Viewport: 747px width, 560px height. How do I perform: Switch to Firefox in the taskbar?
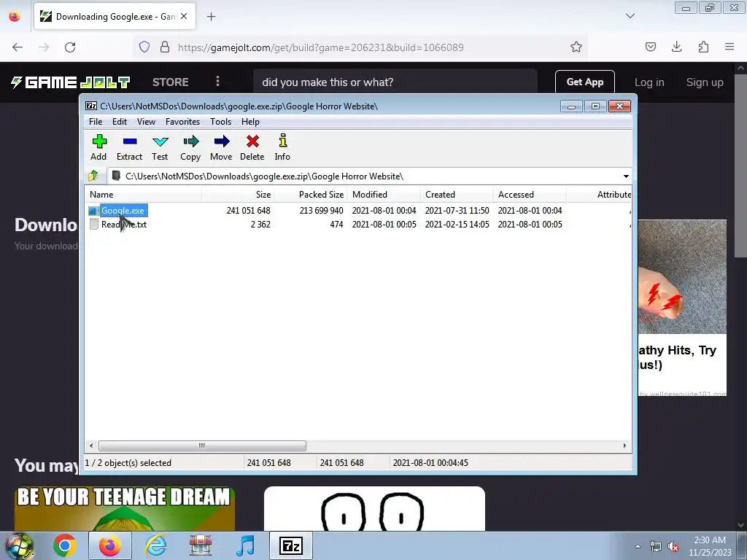tap(109, 545)
